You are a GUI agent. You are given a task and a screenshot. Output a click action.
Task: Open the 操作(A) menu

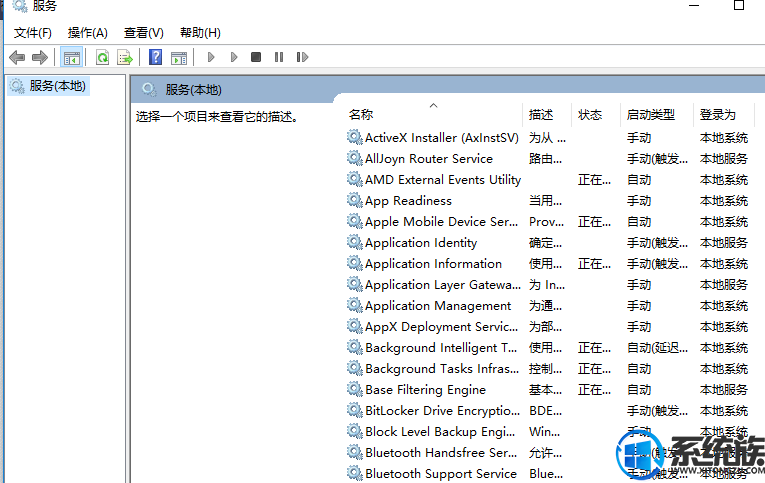pyautogui.click(x=87, y=33)
